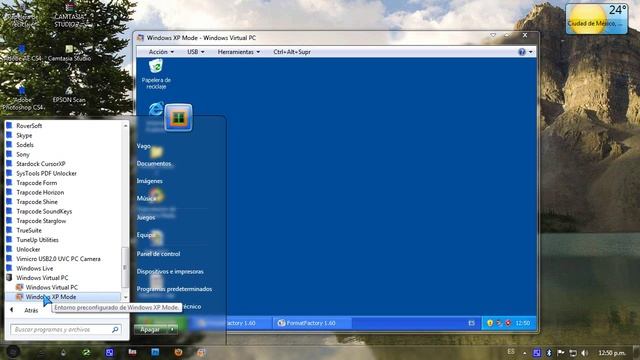
Task: Click the volume speaker icon in tray
Action: (584, 353)
